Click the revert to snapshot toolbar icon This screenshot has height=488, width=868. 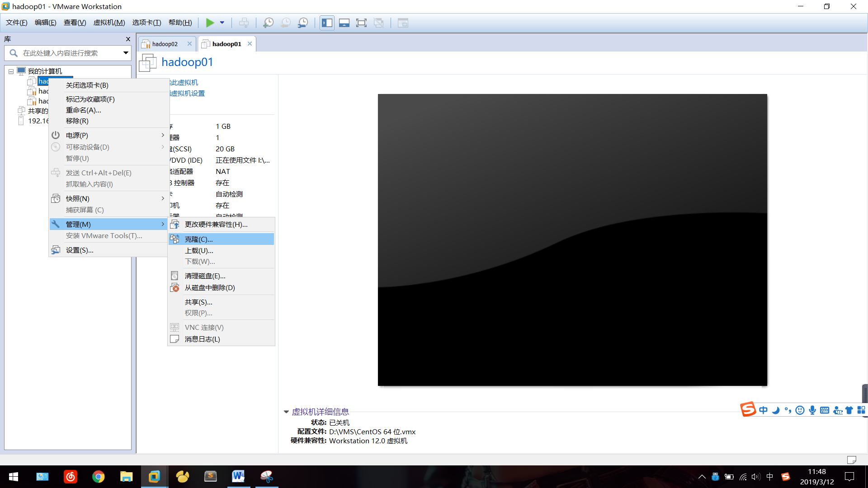click(x=286, y=23)
